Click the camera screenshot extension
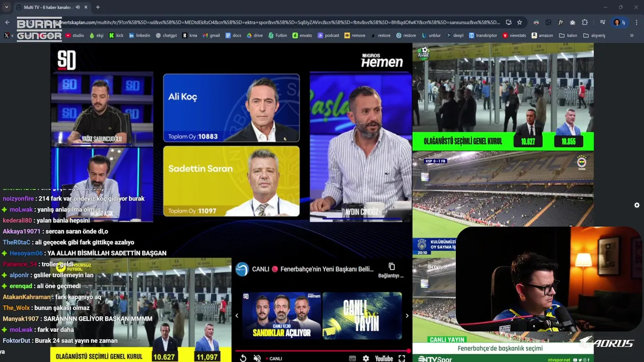 [x=573, y=22]
